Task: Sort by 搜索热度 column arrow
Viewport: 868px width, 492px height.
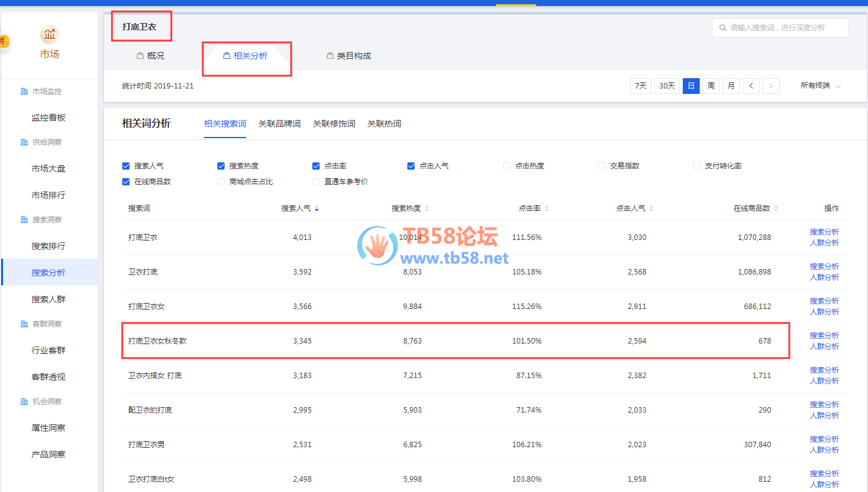Action: click(427, 208)
